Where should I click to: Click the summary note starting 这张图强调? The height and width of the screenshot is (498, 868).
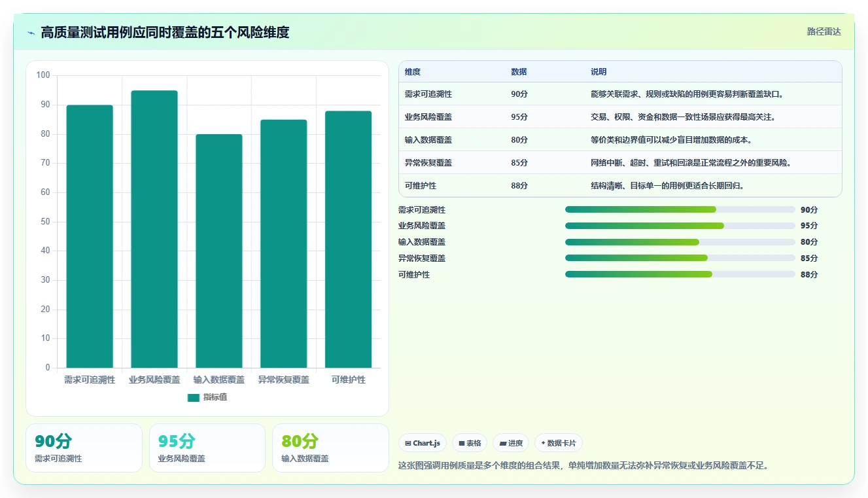tap(583, 466)
